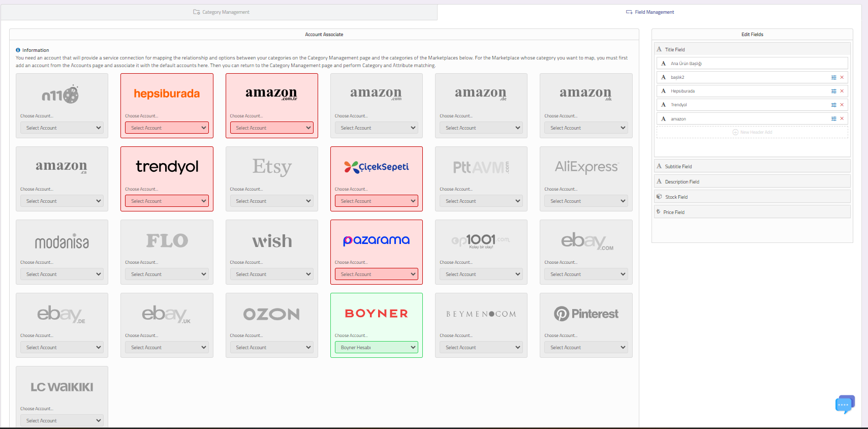The height and width of the screenshot is (429, 868).
Task: Expand the Subtitle Field section
Action: point(752,166)
